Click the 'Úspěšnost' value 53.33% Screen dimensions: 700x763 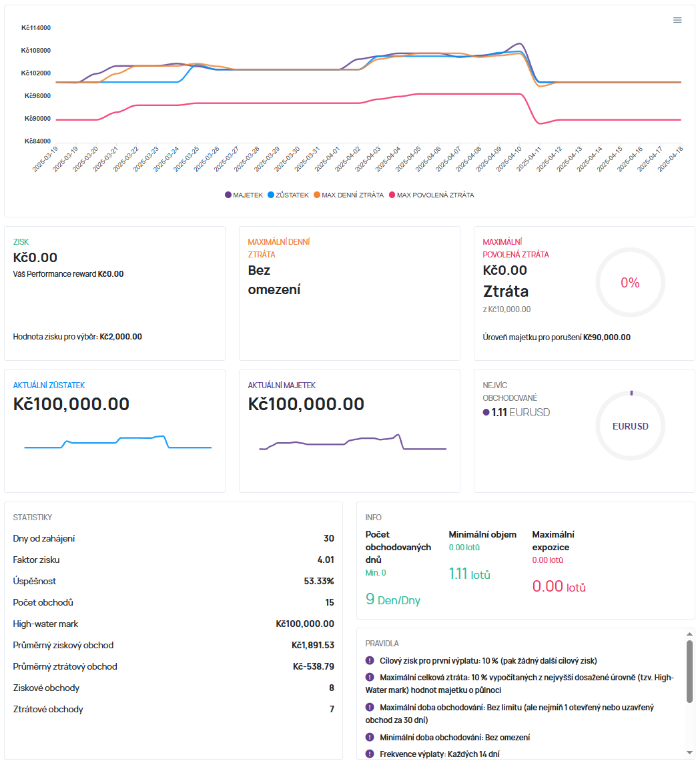click(x=319, y=581)
